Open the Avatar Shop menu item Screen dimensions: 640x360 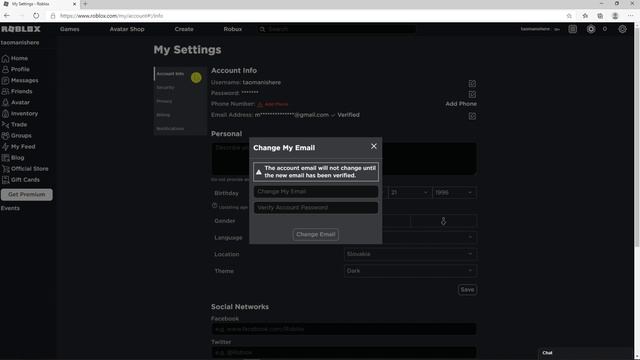tap(127, 29)
